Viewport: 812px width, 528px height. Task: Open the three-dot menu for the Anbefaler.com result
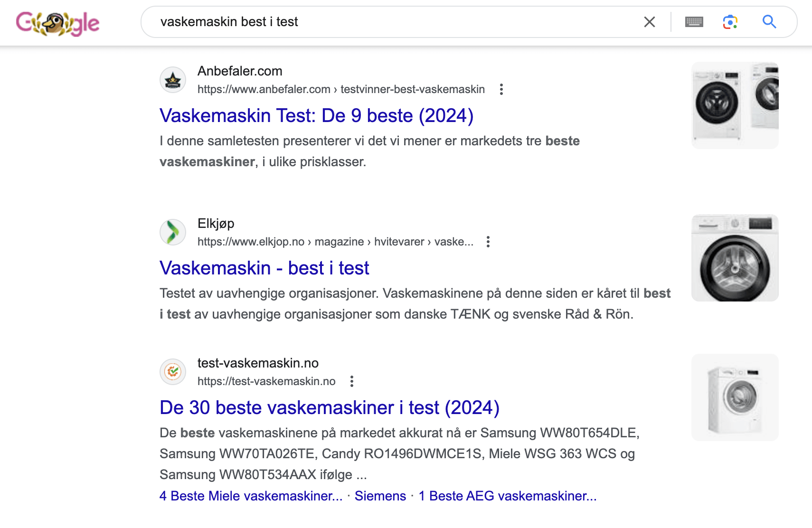501,89
